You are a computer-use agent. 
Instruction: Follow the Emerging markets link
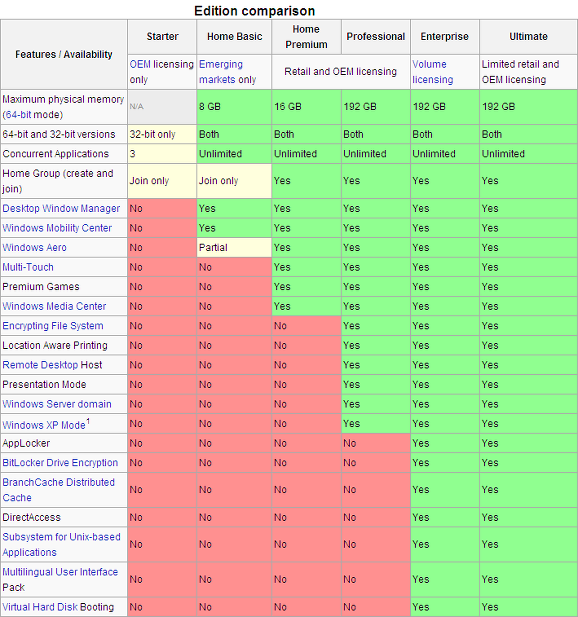221,72
